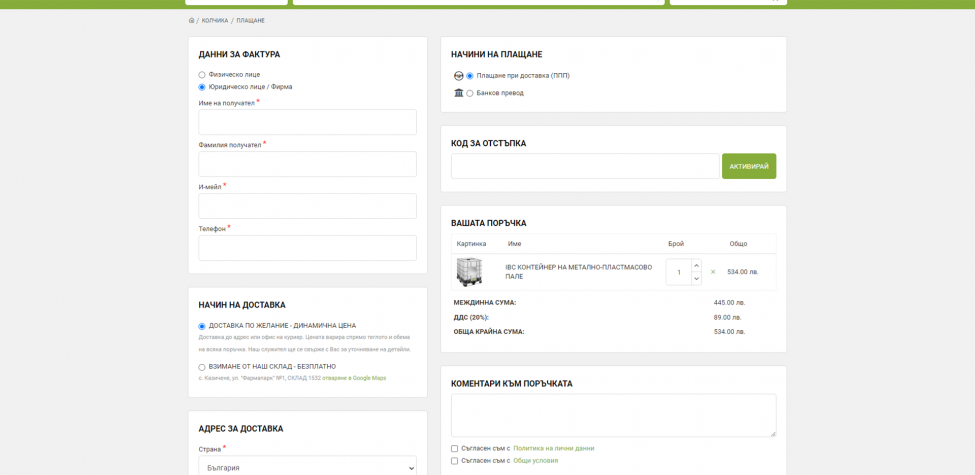Click the И-мейл input field

[307, 206]
